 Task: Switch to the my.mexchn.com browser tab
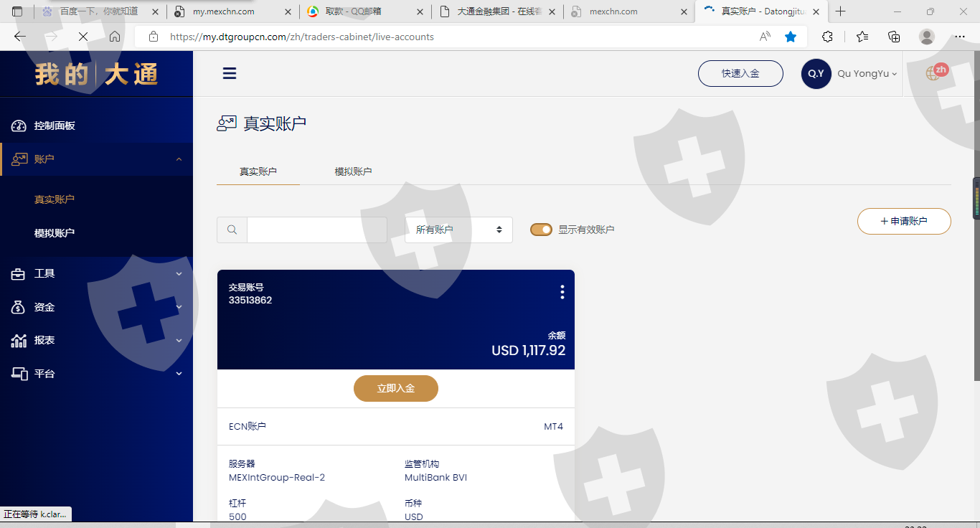pyautogui.click(x=232, y=11)
